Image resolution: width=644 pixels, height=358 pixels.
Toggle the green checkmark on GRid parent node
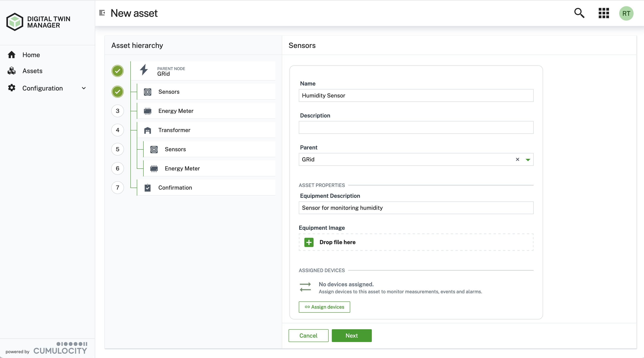click(x=117, y=71)
